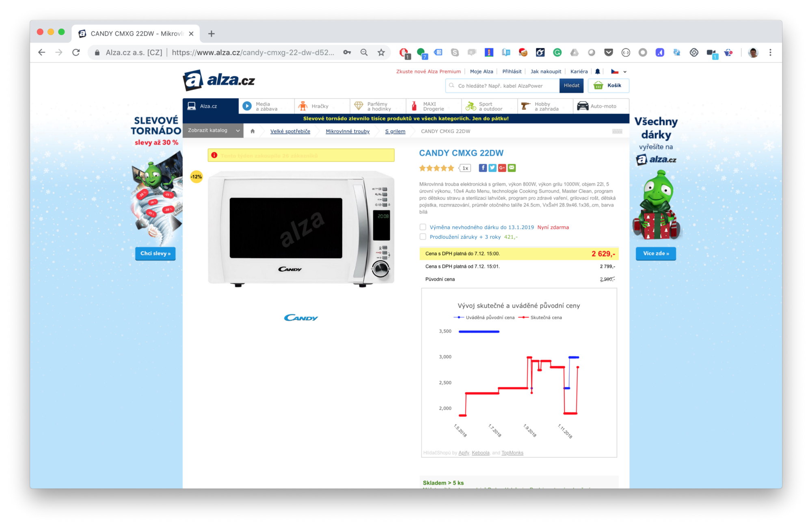This screenshot has height=528, width=812.
Task: Click the fifth rating star
Action: 451,168
